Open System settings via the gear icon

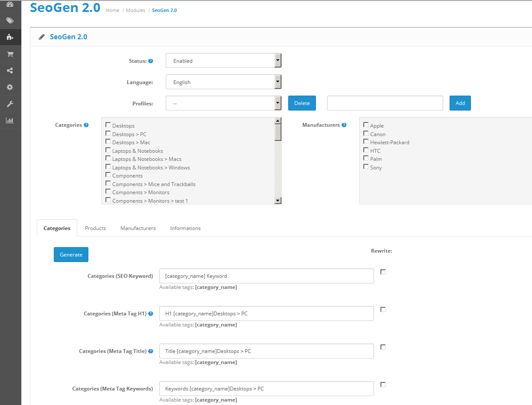point(10,87)
